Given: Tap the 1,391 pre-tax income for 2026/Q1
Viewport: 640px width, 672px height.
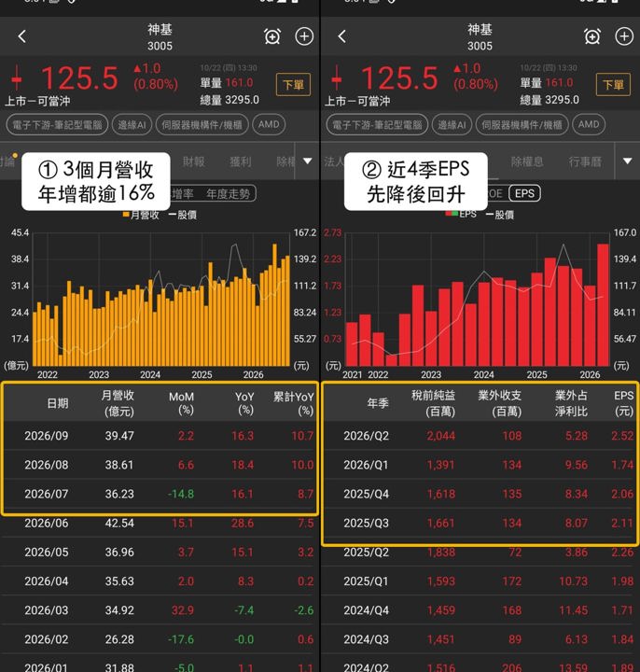Looking at the screenshot, I should [x=440, y=465].
